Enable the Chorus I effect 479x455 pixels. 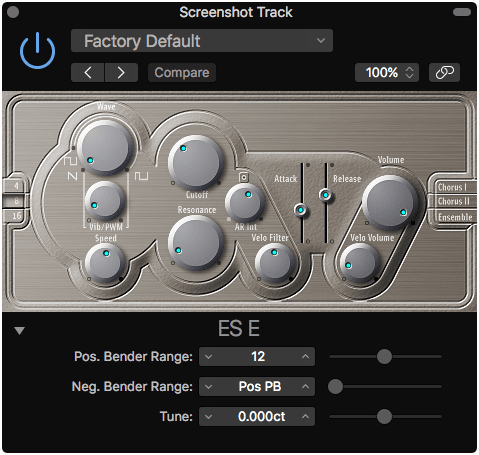click(452, 187)
